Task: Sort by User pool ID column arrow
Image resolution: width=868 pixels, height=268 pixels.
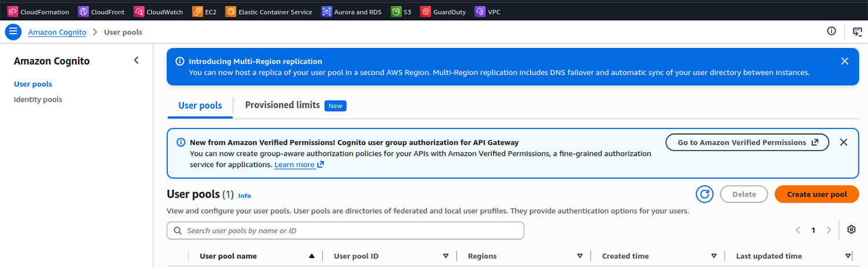Action: pyautogui.click(x=446, y=256)
